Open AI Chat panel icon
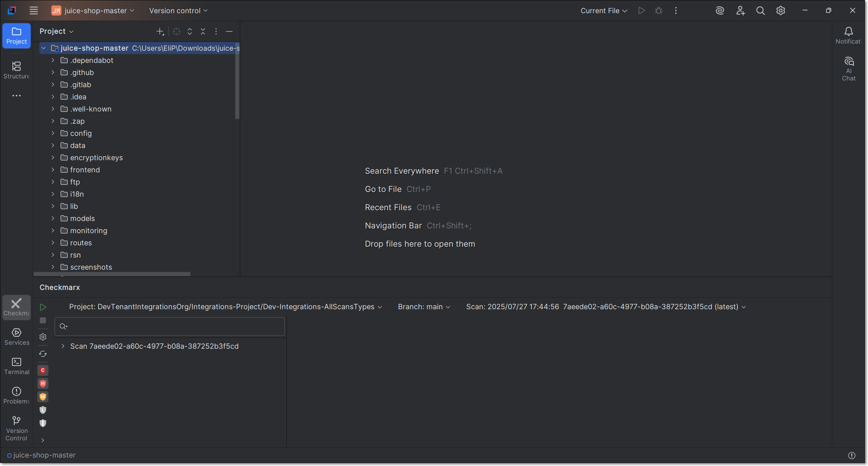868x466 pixels. tap(848, 69)
